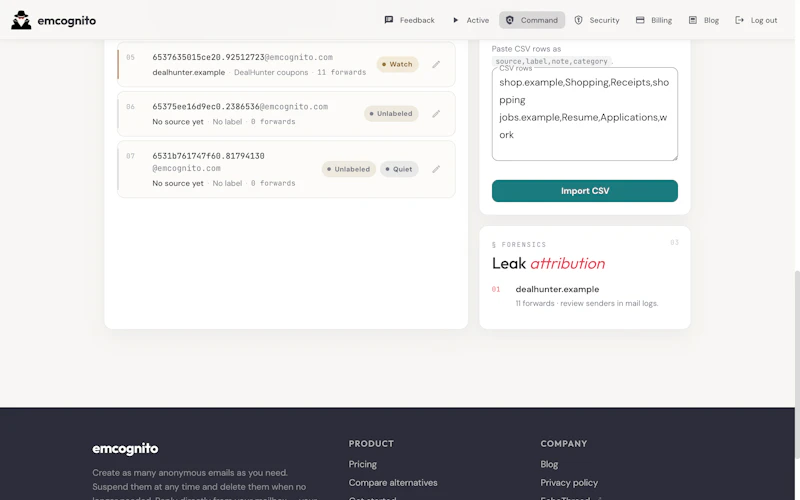This screenshot has width=800, height=500.
Task: Open the Privacy policy link
Action: (569, 483)
